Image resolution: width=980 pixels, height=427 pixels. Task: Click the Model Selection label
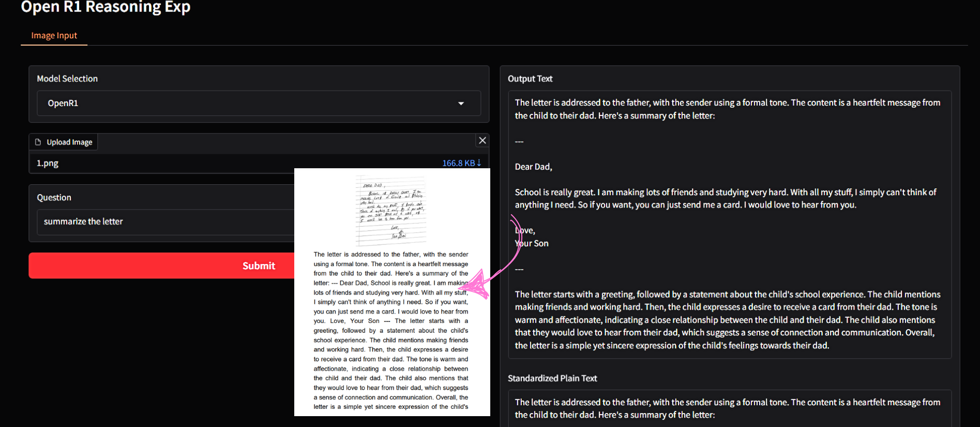67,79
